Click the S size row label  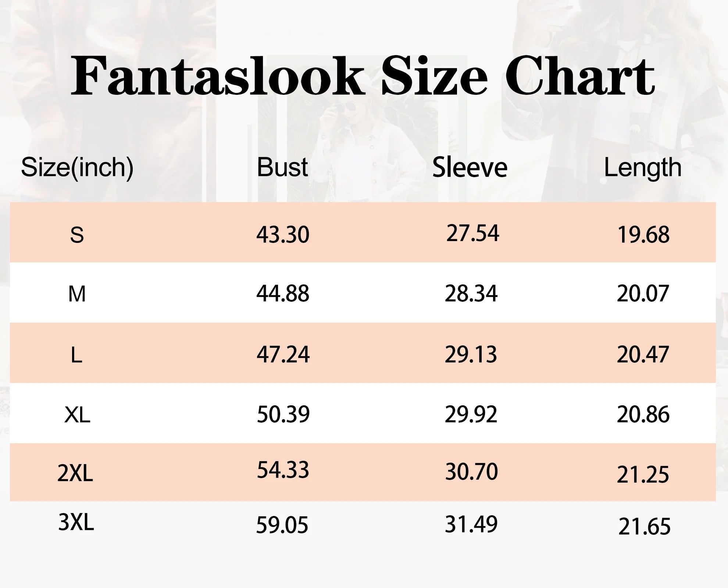pos(77,234)
